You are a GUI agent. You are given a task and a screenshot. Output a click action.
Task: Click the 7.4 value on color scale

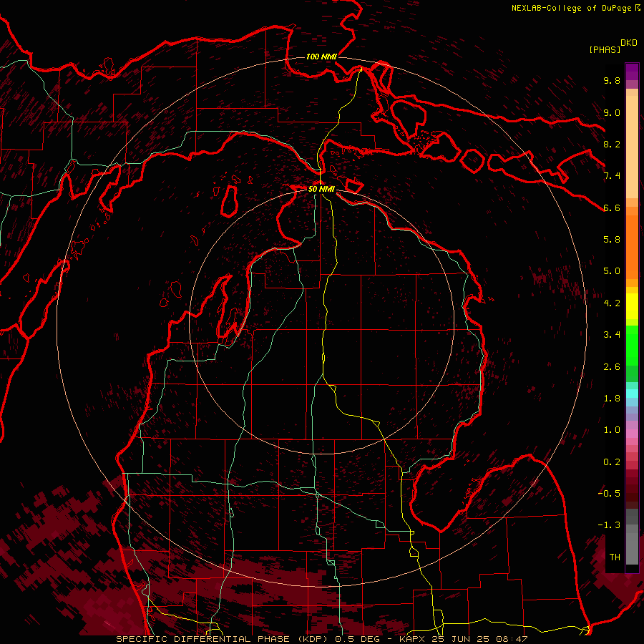(x=612, y=176)
